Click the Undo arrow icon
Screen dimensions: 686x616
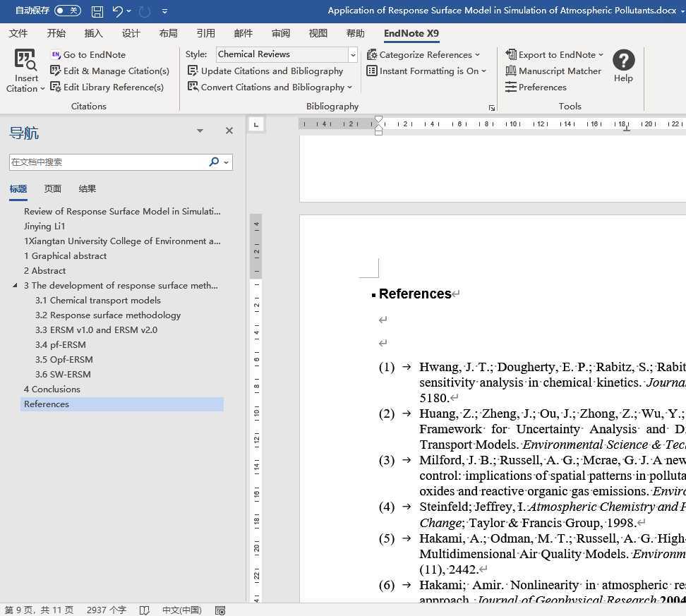tap(117, 11)
